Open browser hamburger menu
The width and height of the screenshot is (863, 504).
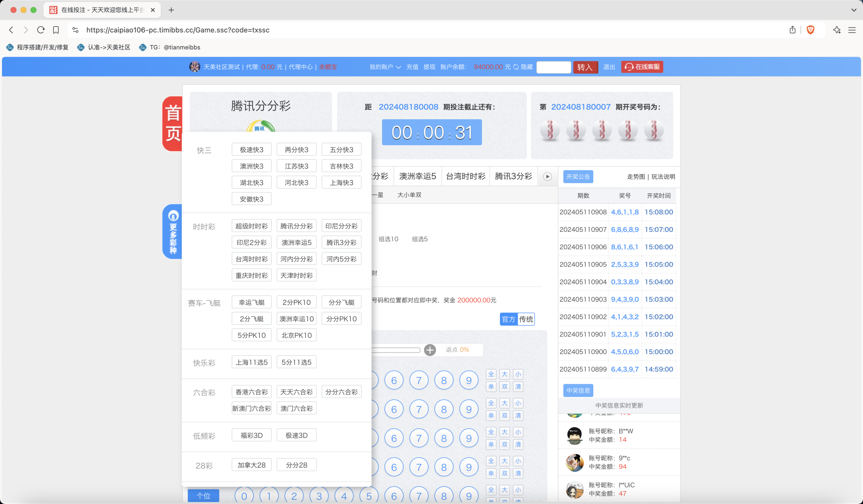point(852,30)
